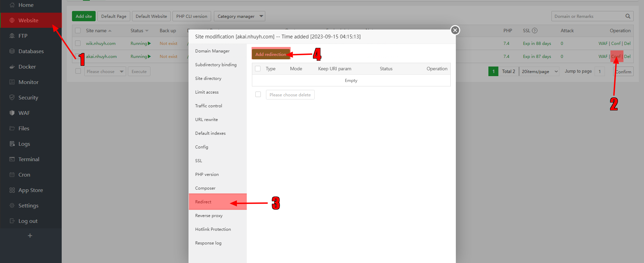Click the WAF shield icon
This screenshot has width=644, height=263.
point(12,113)
